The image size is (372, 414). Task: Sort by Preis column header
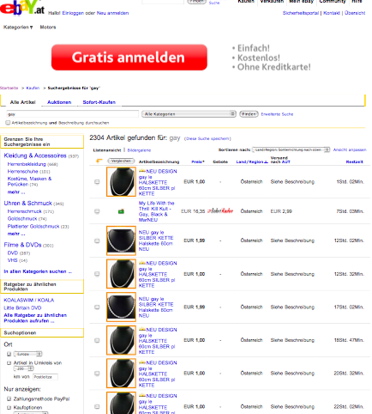click(198, 162)
